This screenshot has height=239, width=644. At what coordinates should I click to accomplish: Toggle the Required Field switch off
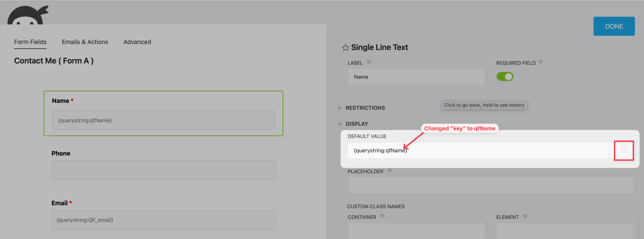tap(505, 77)
